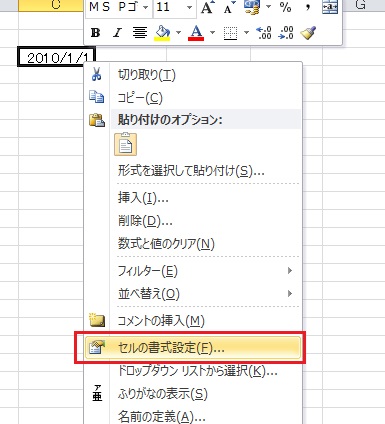Select cell containing 2010/1/1
Viewport: 385px width, 424px height.
click(x=56, y=57)
